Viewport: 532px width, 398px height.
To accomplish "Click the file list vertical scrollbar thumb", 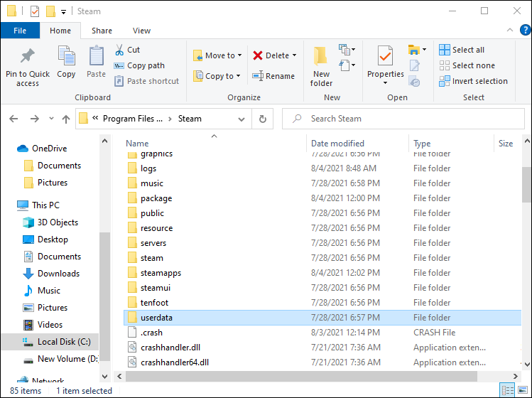I will (527, 185).
